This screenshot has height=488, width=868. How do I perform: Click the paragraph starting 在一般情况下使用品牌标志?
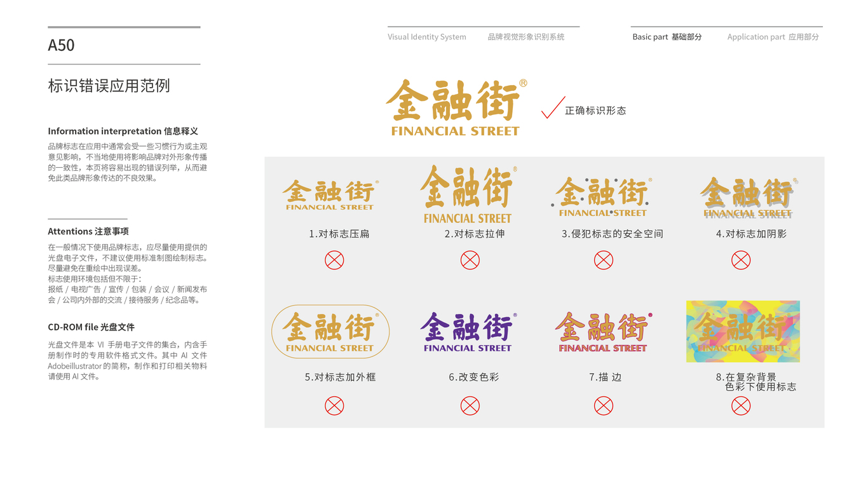click(x=128, y=257)
